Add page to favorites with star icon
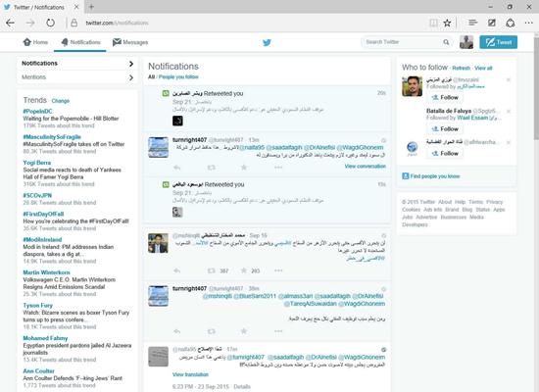 click(x=447, y=24)
